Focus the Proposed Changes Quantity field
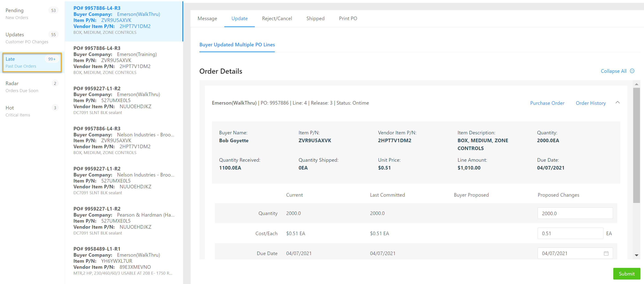644x284 pixels. click(575, 213)
